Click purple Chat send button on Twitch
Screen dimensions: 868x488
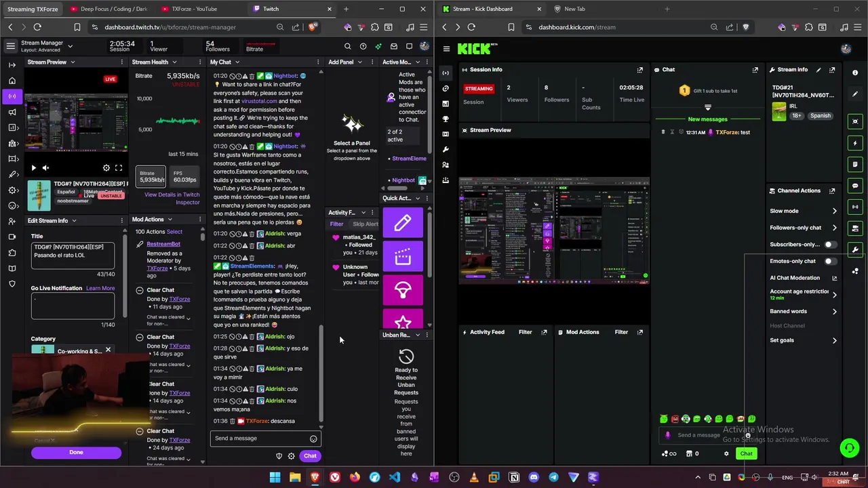[x=310, y=456]
